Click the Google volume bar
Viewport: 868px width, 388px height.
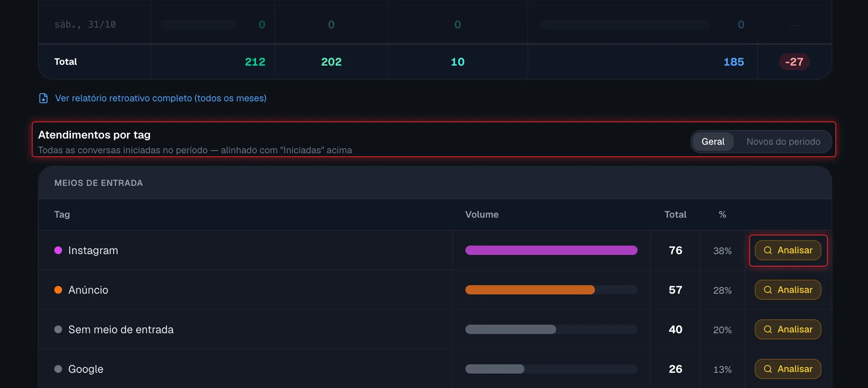tap(495, 369)
